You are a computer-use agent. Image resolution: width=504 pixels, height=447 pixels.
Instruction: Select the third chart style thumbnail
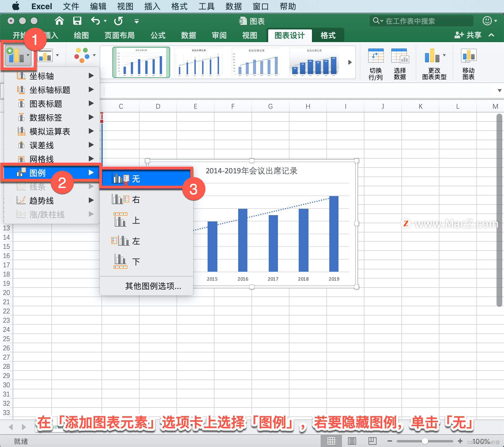click(257, 62)
